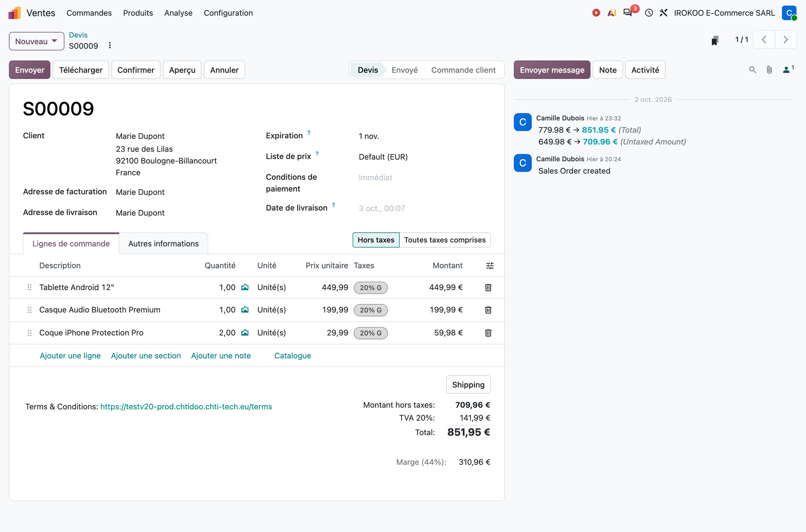
Task: Click the paperclip attachments icon
Action: click(769, 70)
